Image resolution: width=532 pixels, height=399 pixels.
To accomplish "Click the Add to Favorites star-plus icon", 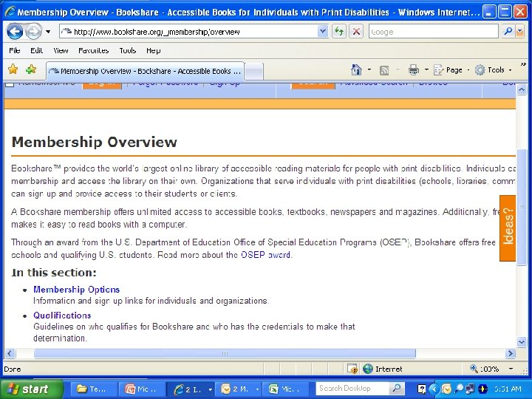I will [x=31, y=69].
